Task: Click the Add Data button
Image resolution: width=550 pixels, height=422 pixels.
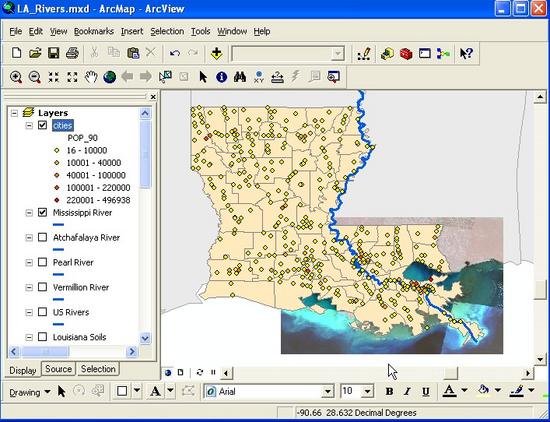Action: point(216,53)
